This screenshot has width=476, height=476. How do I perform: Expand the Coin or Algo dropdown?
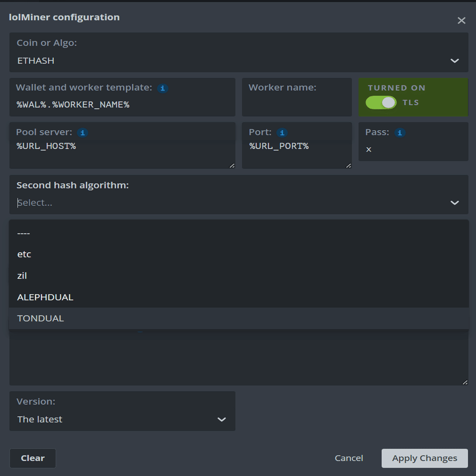click(x=454, y=61)
